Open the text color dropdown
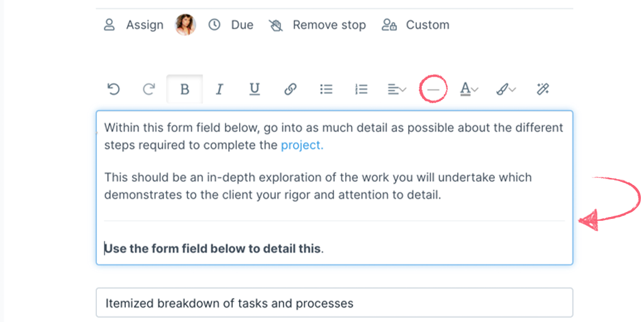 469,89
